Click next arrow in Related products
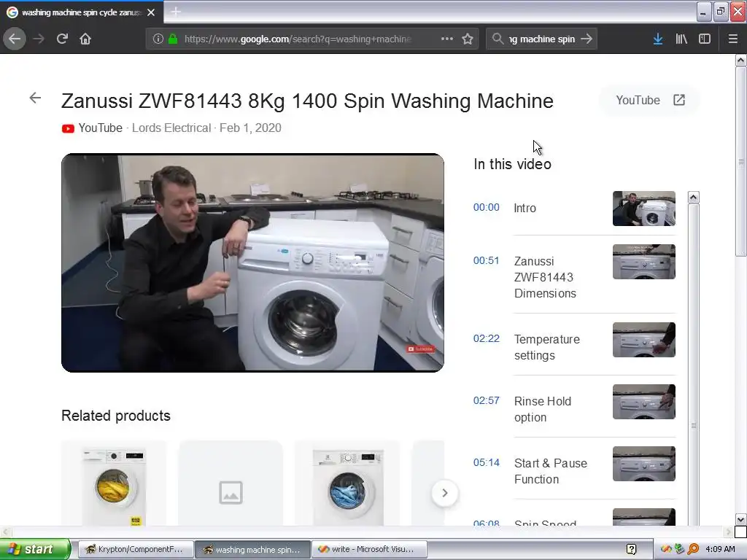747x560 pixels. 444,493
